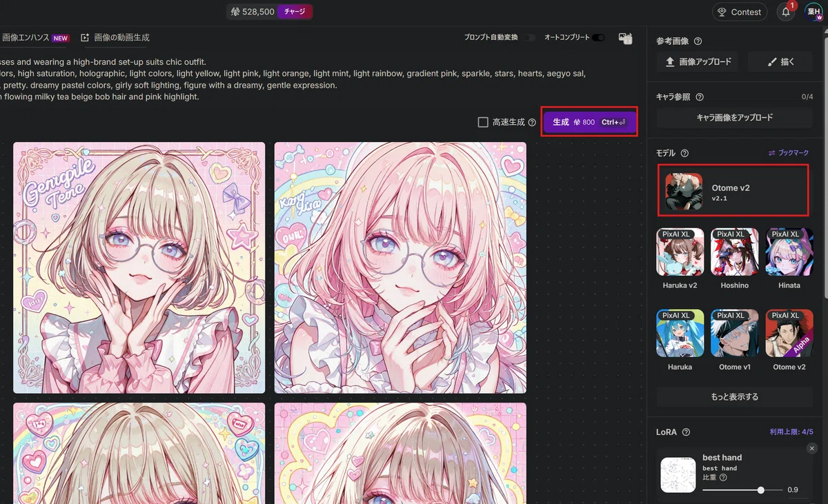828x504 pixels.
Task: Click the 生成 generate button
Action: tap(589, 122)
